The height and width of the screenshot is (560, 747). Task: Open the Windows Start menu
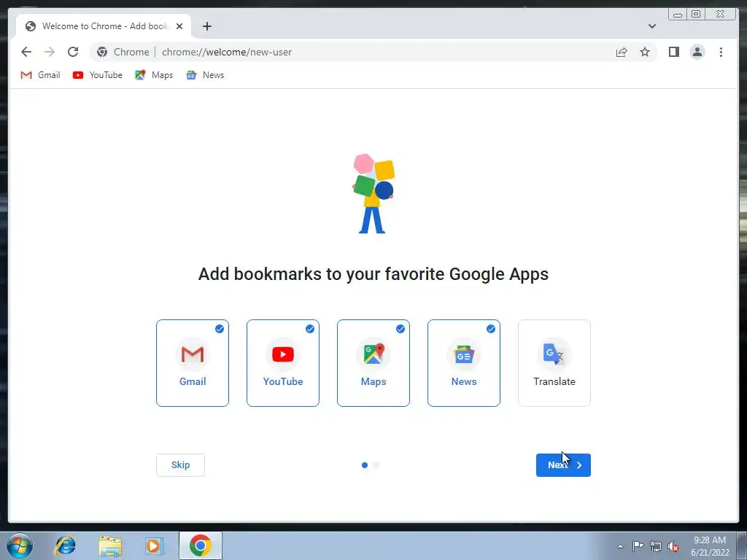[x=20, y=545]
